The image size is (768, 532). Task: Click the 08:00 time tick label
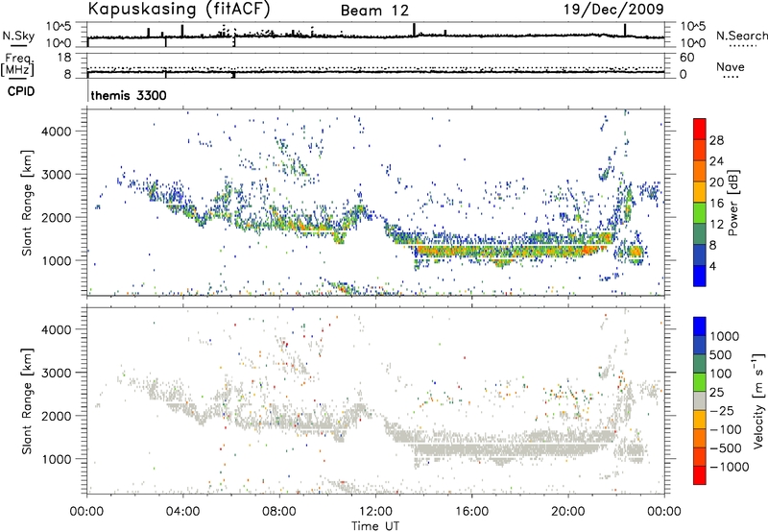278,512
